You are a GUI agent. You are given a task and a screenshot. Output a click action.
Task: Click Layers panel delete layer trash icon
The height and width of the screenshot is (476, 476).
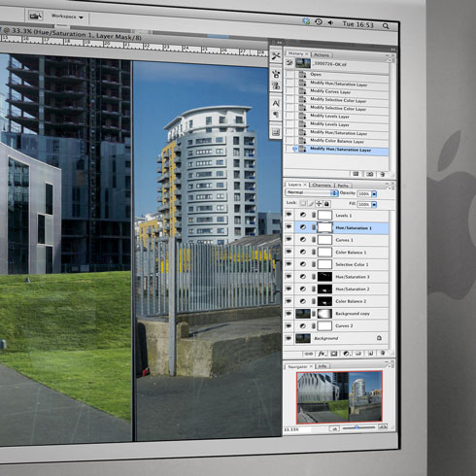tap(383, 353)
